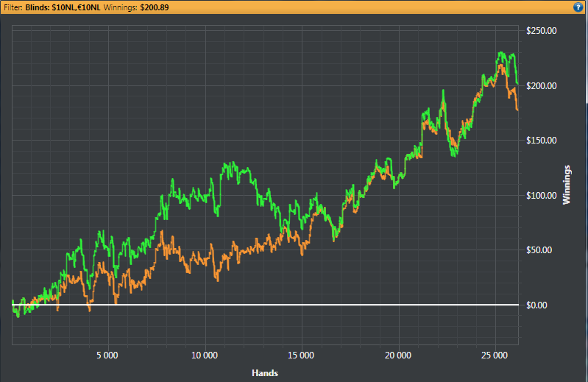Click the Winnings: $200.89 summary text
The image size is (588, 382).
pos(136,7)
